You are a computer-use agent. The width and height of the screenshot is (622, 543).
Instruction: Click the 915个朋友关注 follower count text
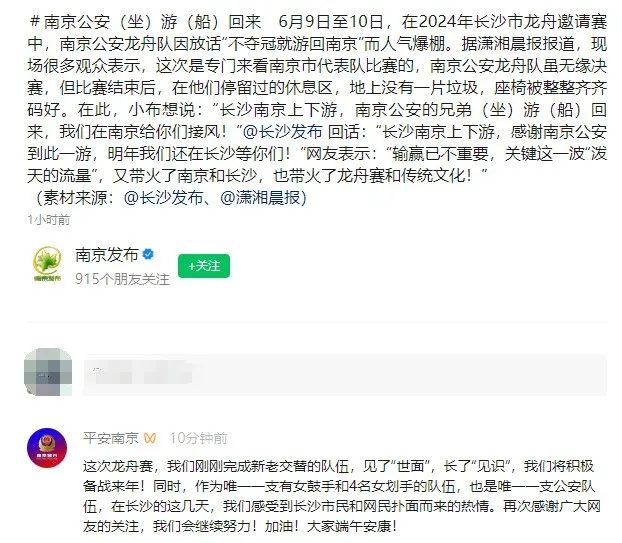tap(123, 279)
